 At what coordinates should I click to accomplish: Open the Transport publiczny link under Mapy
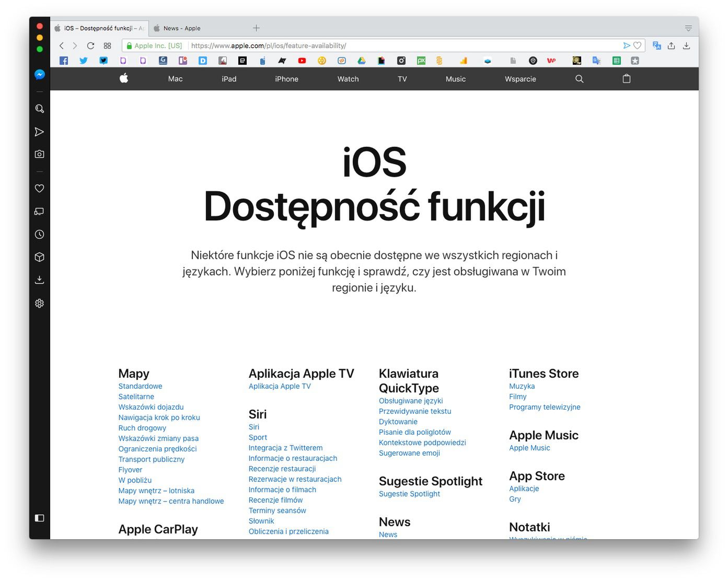pyautogui.click(x=151, y=459)
